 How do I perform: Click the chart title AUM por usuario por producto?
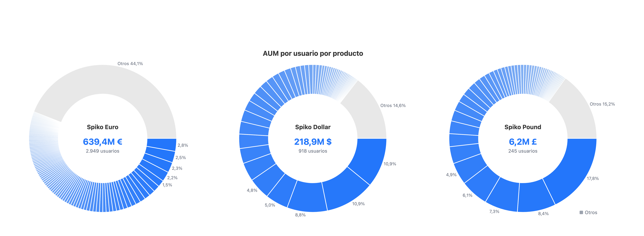313,53
